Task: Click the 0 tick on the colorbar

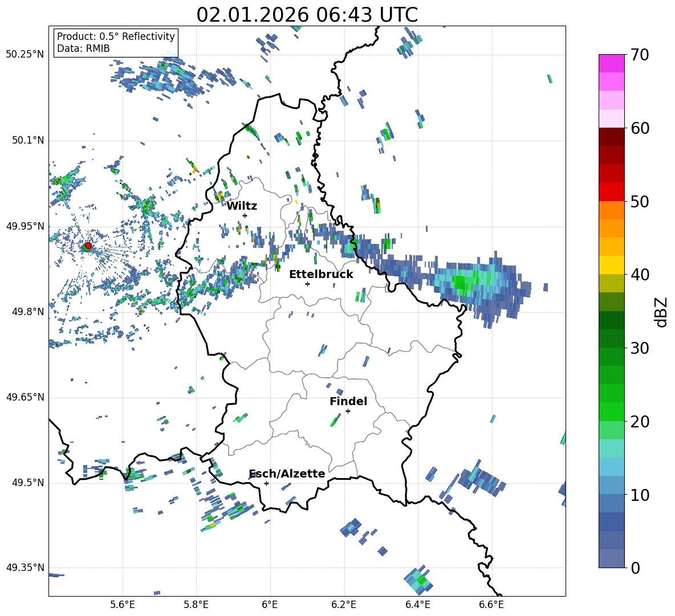Action: (635, 568)
